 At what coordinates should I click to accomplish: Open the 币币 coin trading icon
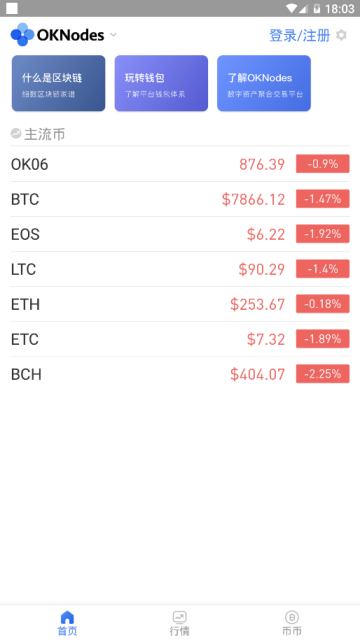[292, 617]
